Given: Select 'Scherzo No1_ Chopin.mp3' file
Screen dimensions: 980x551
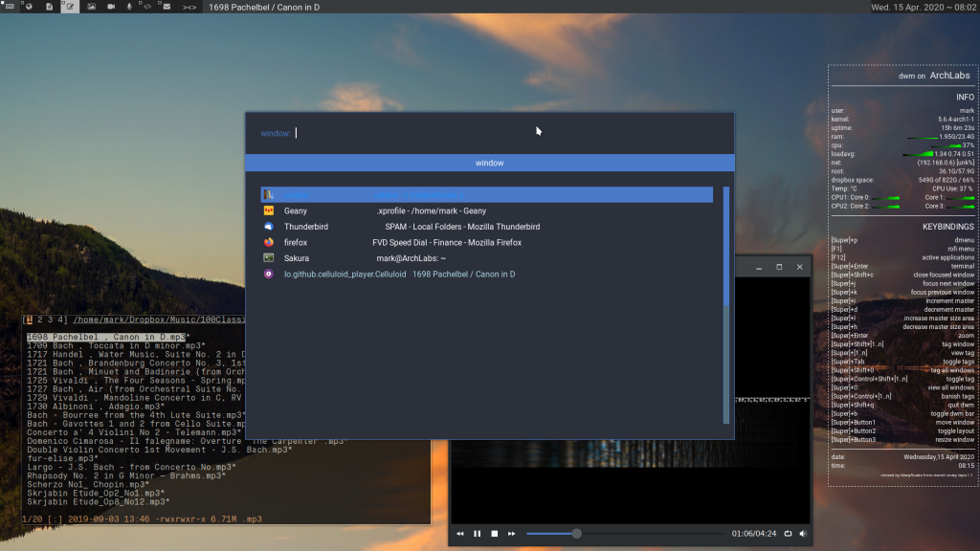Looking at the screenshot, I should point(88,484).
